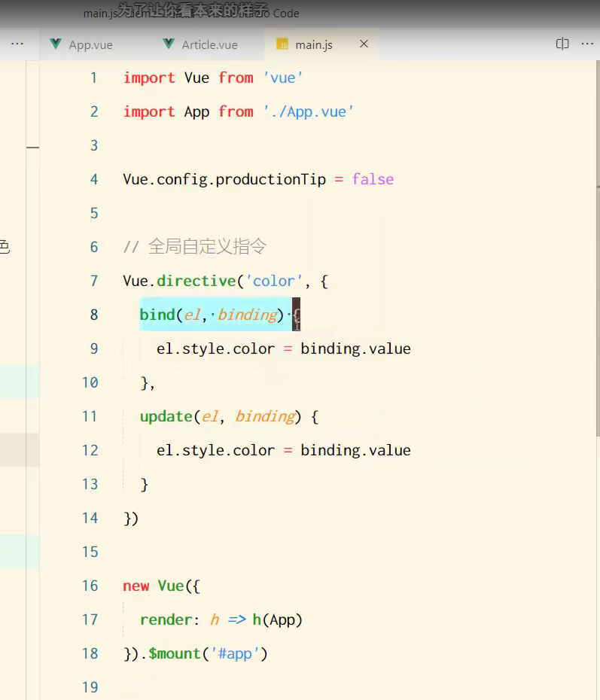Click line number 4 in gutter
This screenshot has height=700, width=600.
tap(94, 179)
